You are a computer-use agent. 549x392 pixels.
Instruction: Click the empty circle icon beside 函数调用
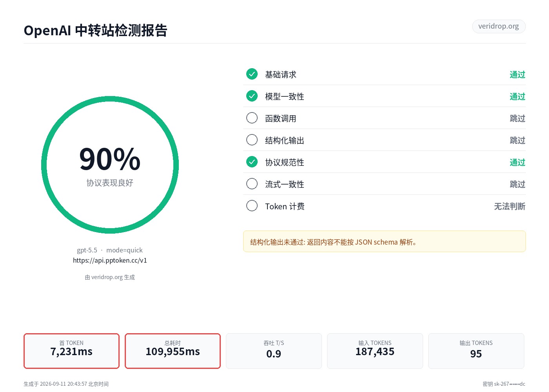click(252, 118)
